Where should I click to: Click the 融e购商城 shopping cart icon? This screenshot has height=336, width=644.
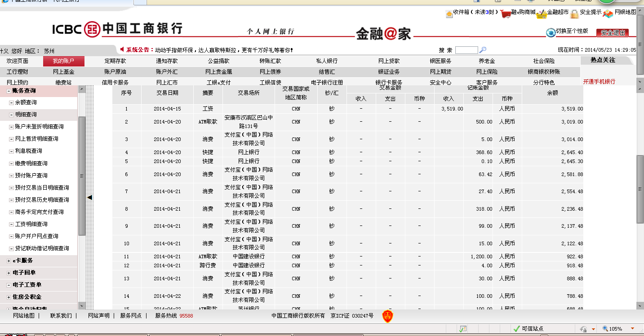[x=506, y=13]
